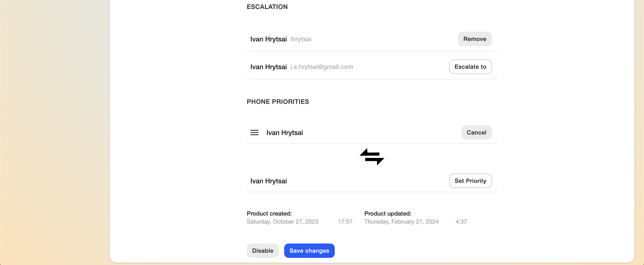Image resolution: width=644 pixels, height=265 pixels.
Task: Click the drag handle hamburger icon
Action: (254, 133)
